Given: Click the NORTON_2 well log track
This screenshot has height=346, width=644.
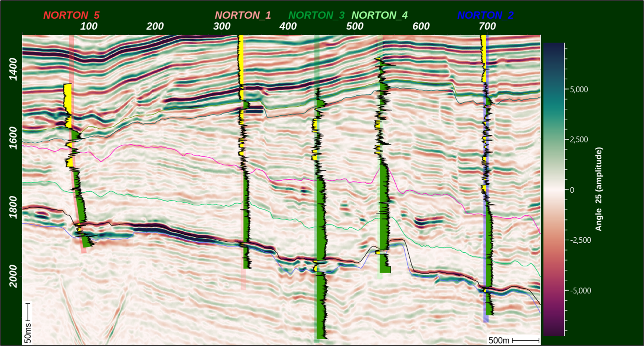Looking at the screenshot, I should coord(487,175).
